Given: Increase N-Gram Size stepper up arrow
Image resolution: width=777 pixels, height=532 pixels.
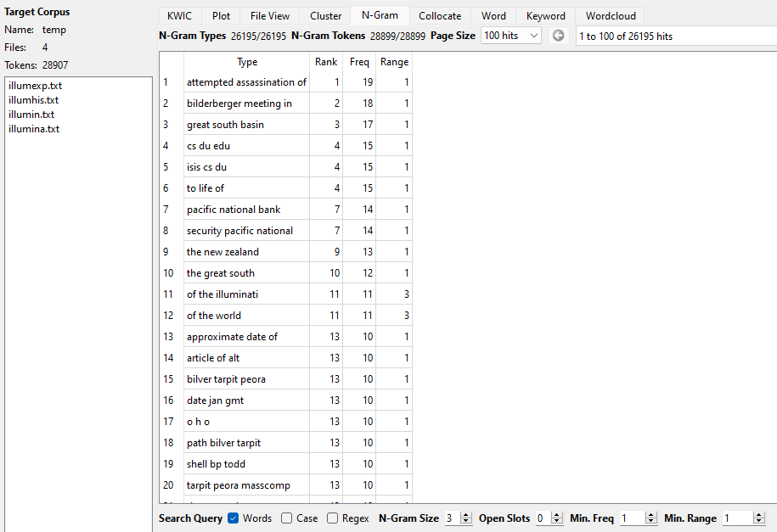Looking at the screenshot, I should click(466, 515).
